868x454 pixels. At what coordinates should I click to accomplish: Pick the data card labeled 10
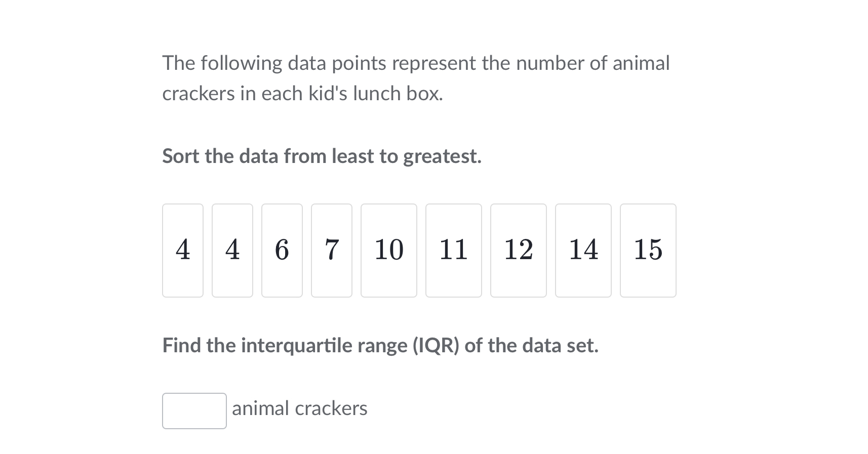click(x=389, y=250)
